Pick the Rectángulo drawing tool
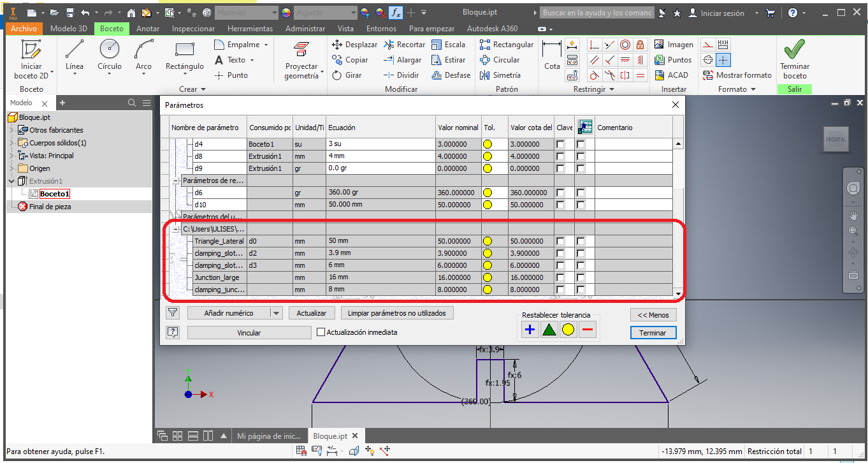Image resolution: width=868 pixels, height=463 pixels. pyautogui.click(x=185, y=55)
